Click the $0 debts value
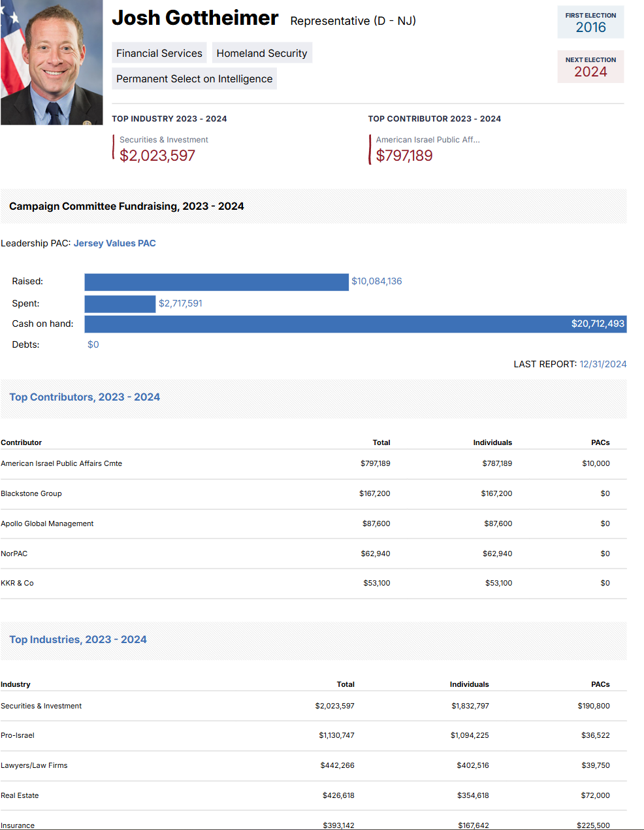644x830 pixels. (93, 344)
